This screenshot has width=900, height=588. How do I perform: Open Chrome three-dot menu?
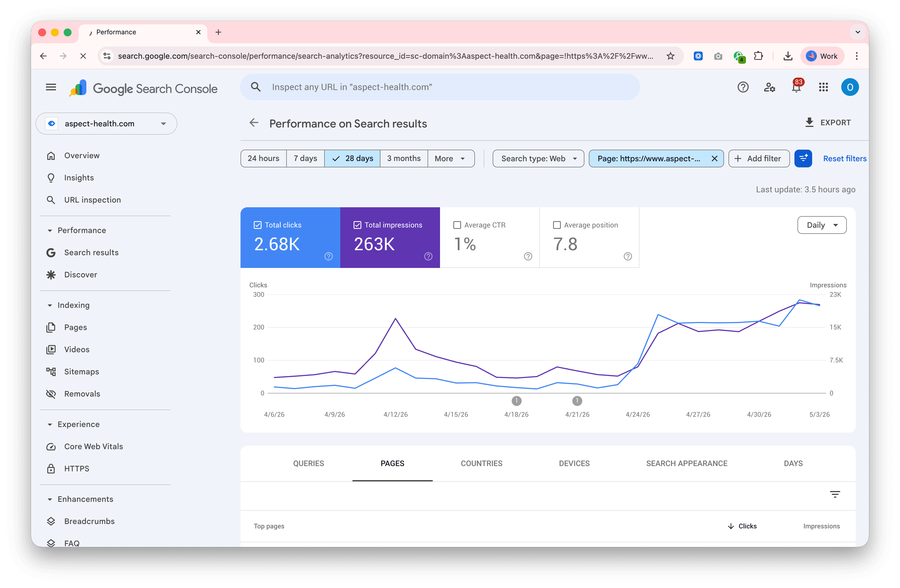(856, 56)
